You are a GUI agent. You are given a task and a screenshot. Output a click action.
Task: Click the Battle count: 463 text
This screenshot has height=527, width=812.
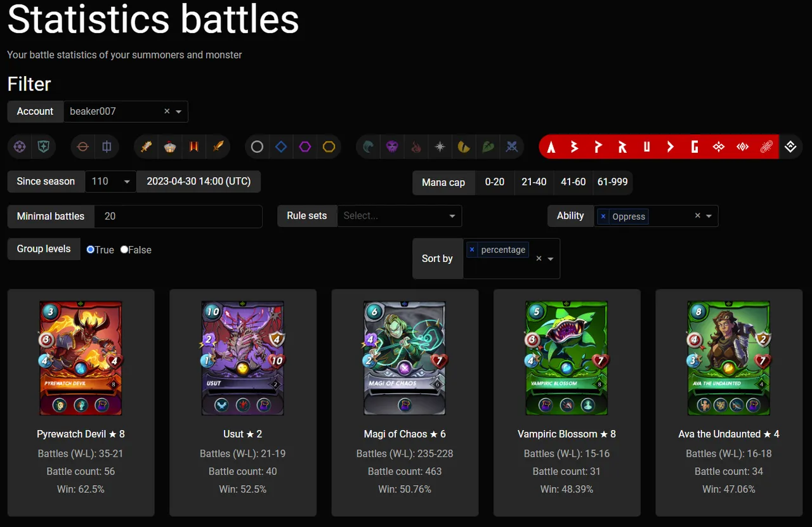click(x=405, y=472)
